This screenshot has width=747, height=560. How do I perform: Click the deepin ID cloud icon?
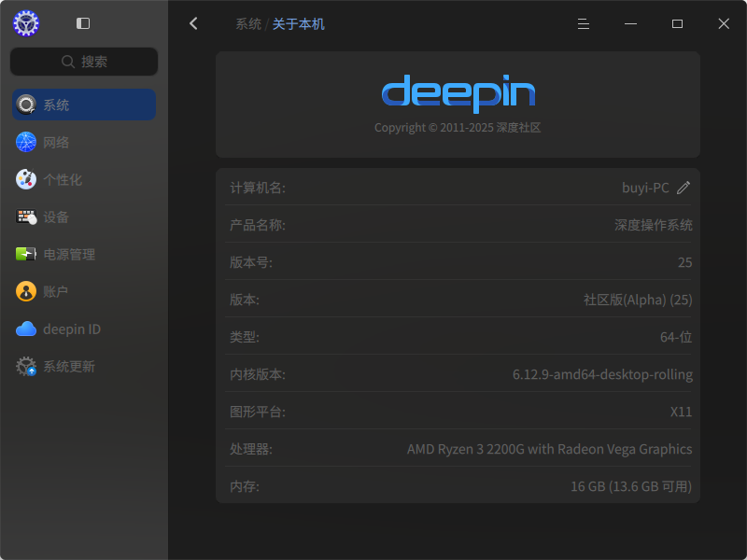[x=26, y=329]
